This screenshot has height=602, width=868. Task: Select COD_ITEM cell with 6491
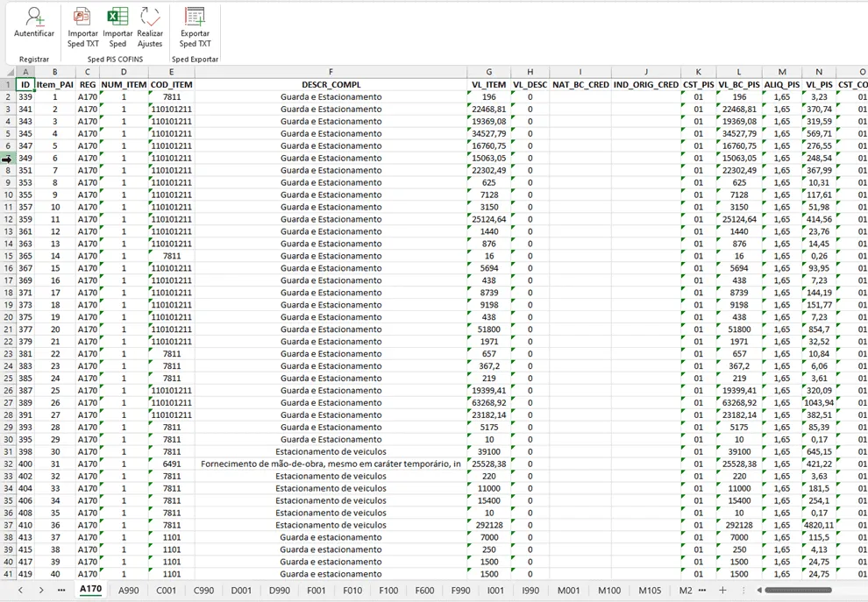tap(172, 464)
